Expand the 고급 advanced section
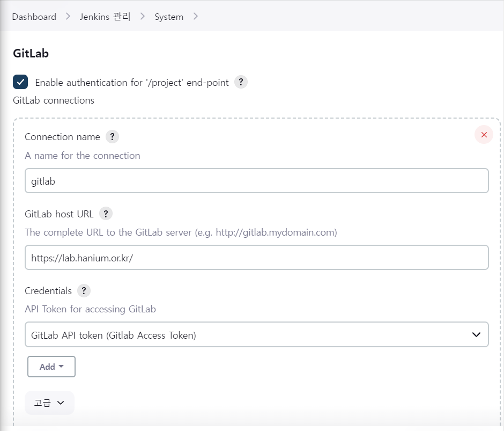 coord(49,403)
